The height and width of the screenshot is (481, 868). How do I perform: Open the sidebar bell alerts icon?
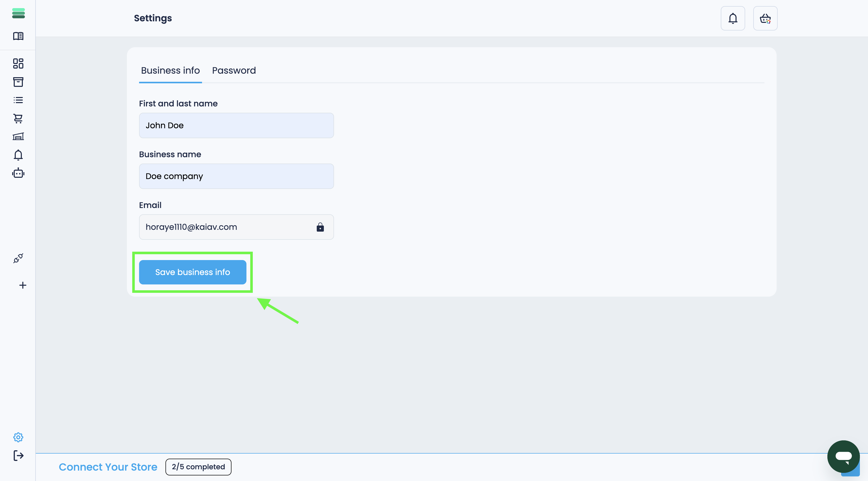18,155
